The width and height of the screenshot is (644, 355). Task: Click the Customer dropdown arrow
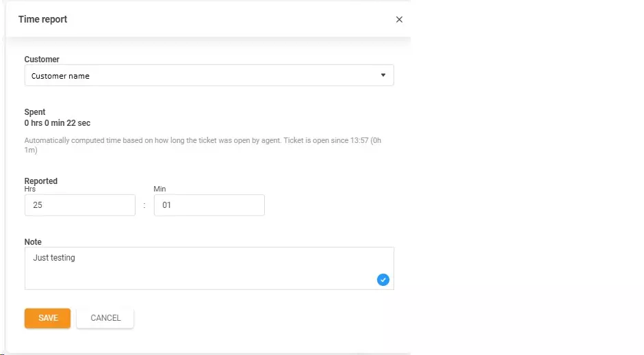[x=383, y=75]
